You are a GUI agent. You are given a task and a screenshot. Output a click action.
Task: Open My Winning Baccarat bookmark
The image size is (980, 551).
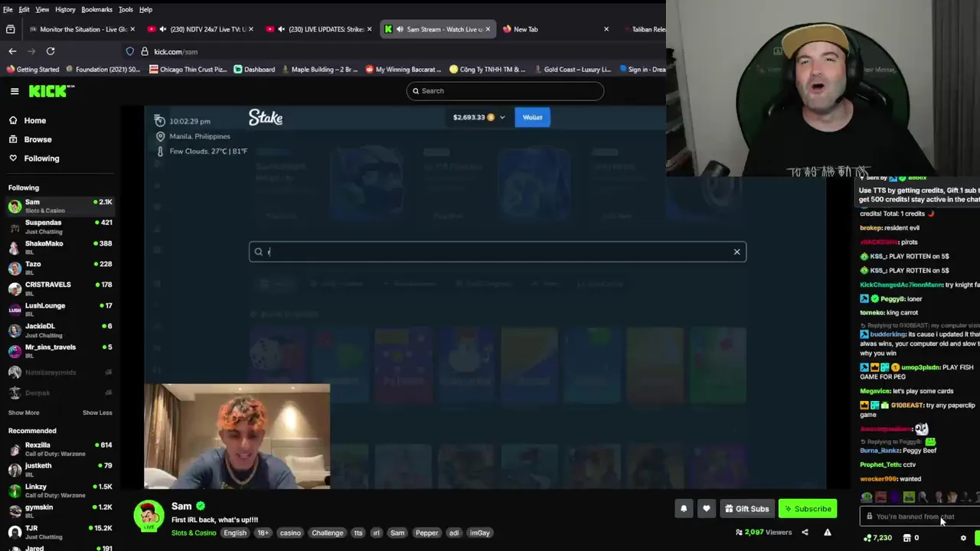coord(403,70)
